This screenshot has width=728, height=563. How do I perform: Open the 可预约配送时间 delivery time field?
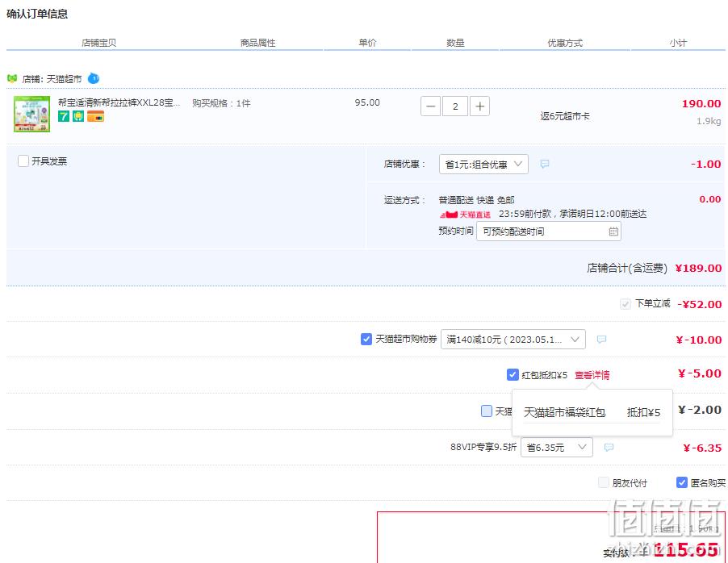pos(548,231)
